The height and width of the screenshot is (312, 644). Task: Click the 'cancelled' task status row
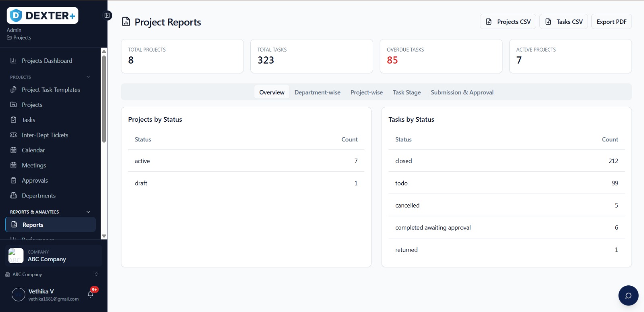(x=506, y=205)
